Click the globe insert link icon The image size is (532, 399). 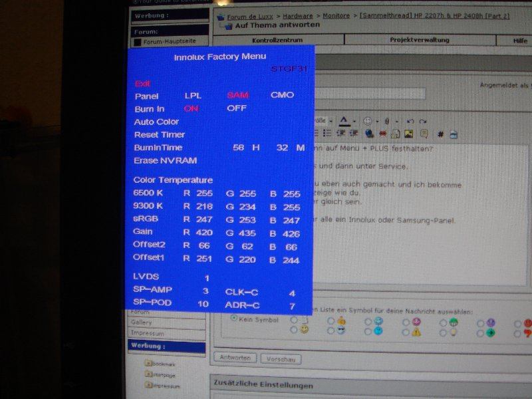[x=369, y=134]
